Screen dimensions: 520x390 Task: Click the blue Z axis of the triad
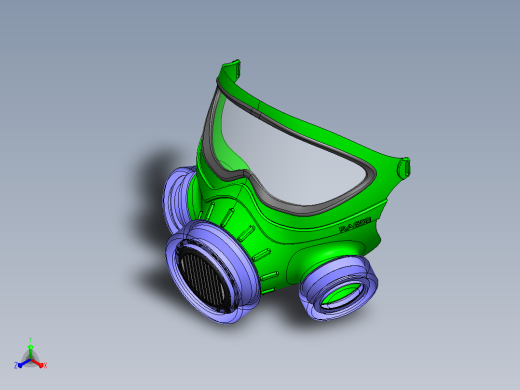click(x=23, y=363)
